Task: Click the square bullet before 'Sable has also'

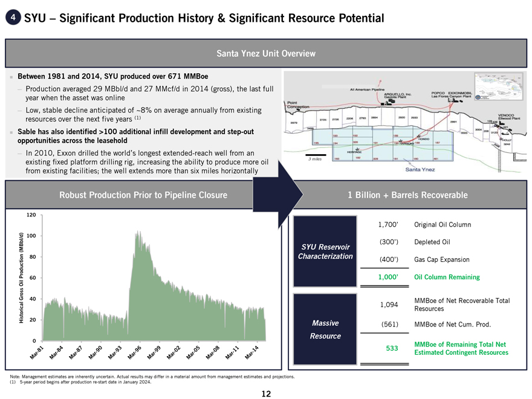Action: 11,131
